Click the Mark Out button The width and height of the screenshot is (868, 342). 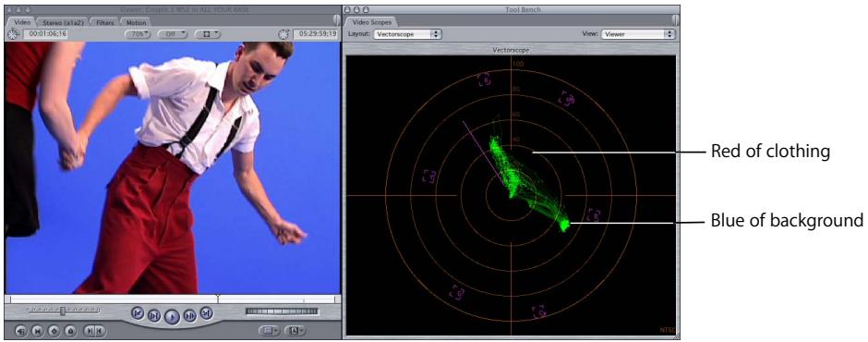point(100,331)
